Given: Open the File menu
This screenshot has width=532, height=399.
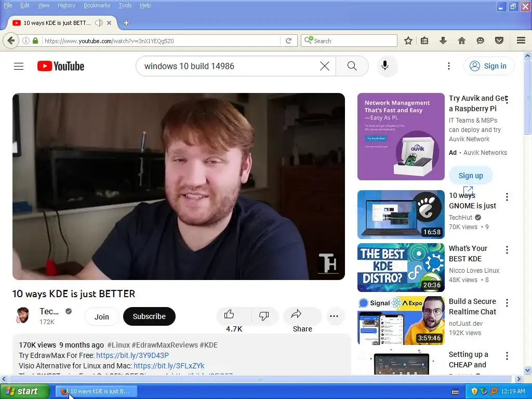Looking at the screenshot, I should 8,5.
